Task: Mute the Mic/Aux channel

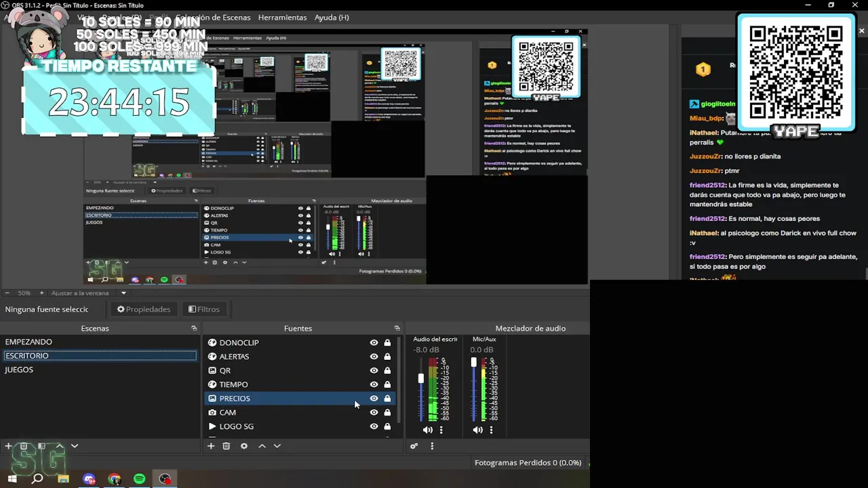Action: pos(477,430)
